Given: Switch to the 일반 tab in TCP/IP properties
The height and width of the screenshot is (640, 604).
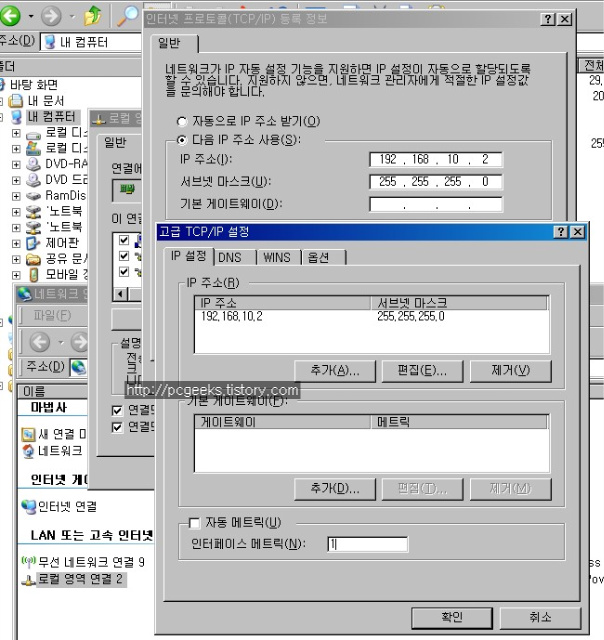Looking at the screenshot, I should pos(174,43).
